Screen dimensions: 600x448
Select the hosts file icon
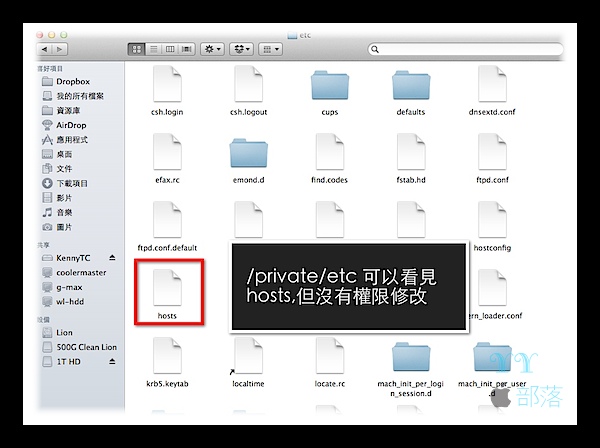[167, 287]
